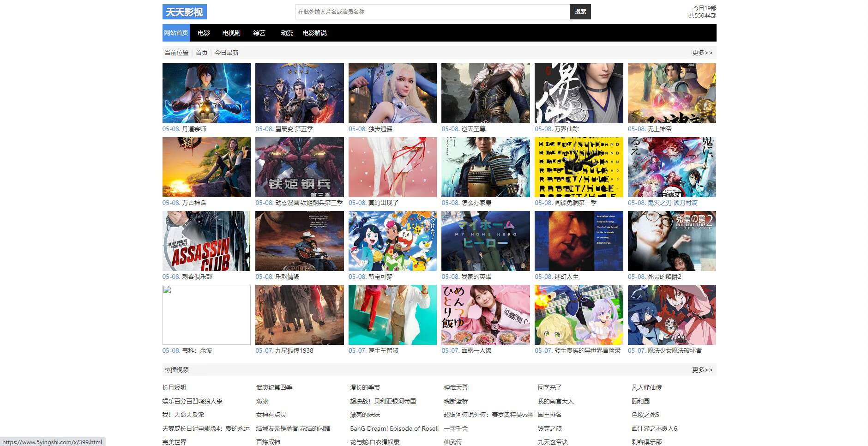Open the 鬼灭之刃 锻刀村篇 poster thumbnail
This screenshot has height=446, width=868.
672,167
